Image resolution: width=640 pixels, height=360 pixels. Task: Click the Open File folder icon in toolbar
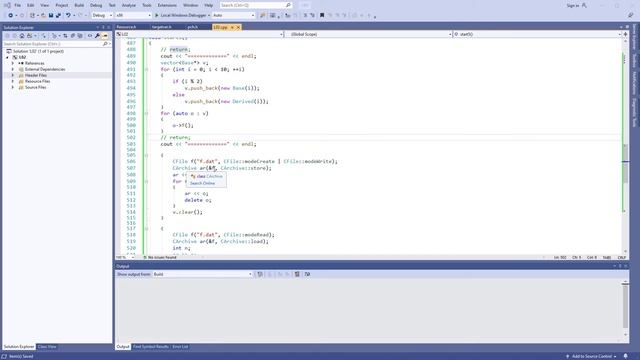coord(43,15)
